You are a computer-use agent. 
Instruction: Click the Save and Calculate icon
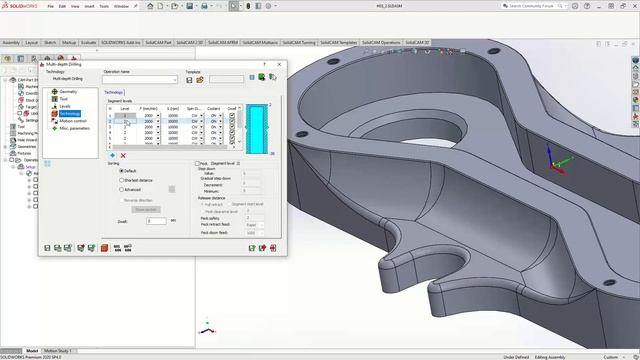pyautogui.click(x=68, y=248)
